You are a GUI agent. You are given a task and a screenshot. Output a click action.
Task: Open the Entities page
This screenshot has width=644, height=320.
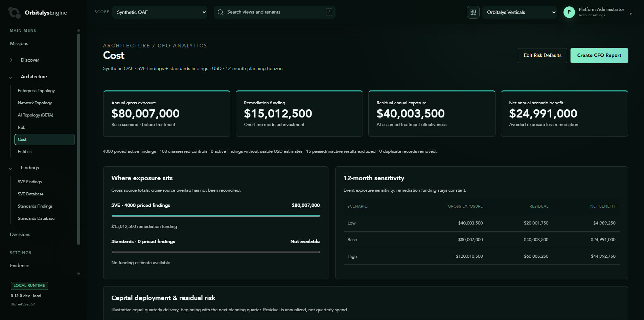[25, 152]
